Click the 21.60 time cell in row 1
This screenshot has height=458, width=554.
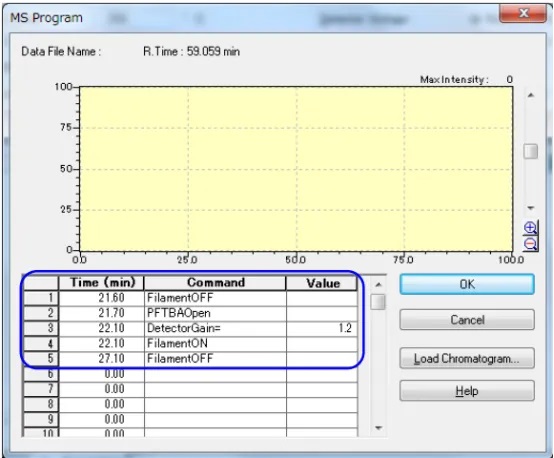click(102, 298)
